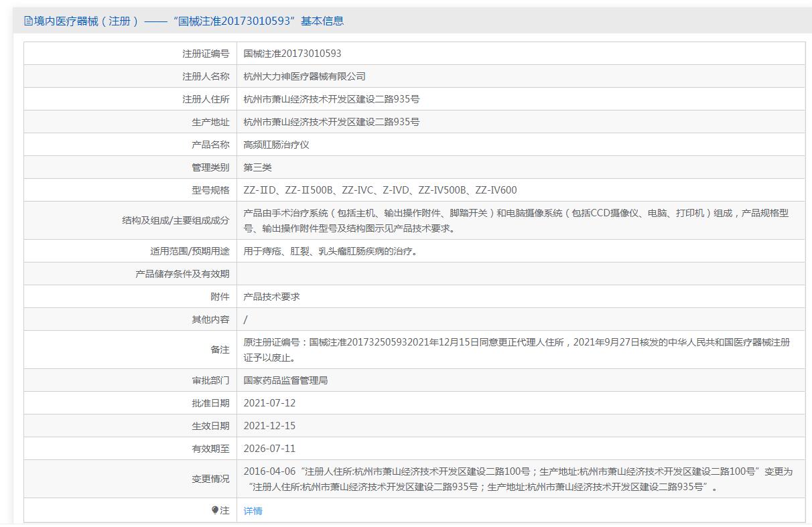Select the effective date 2021-12-15
Screen dimensions: 812x527
[x=269, y=426]
